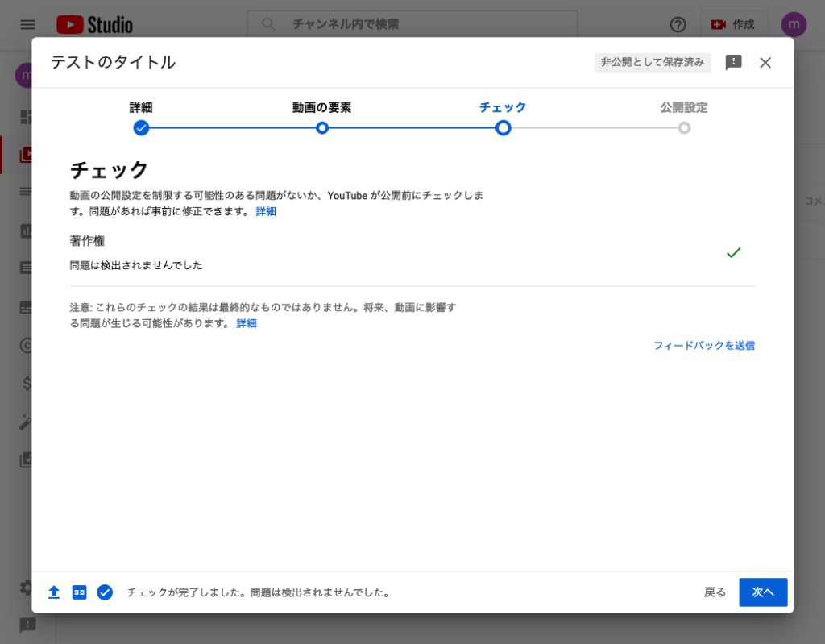825x644 pixels.
Task: Click the 次へ button
Action: pyautogui.click(x=763, y=592)
